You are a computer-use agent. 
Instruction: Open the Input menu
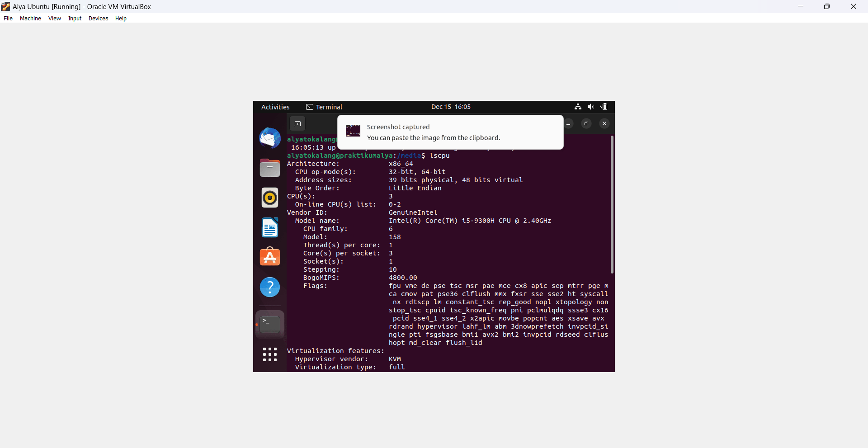[75, 19]
